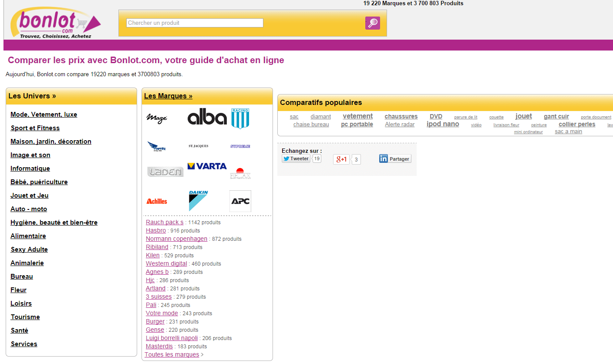Screen dimensions: 613x364
Task: Click the Twitter Tweeter button
Action: pos(296,158)
